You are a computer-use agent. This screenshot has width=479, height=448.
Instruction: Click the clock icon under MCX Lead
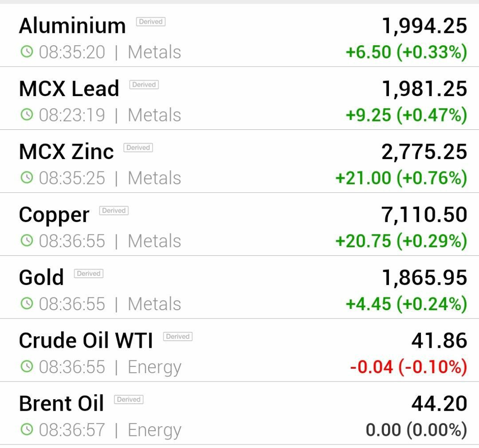click(27, 114)
